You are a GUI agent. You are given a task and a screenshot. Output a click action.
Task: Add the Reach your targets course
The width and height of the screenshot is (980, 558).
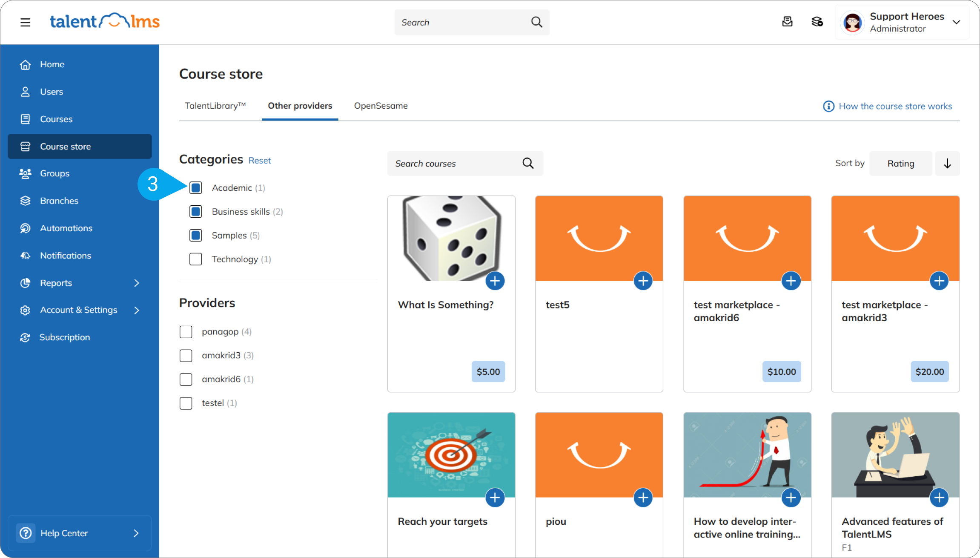coord(495,498)
